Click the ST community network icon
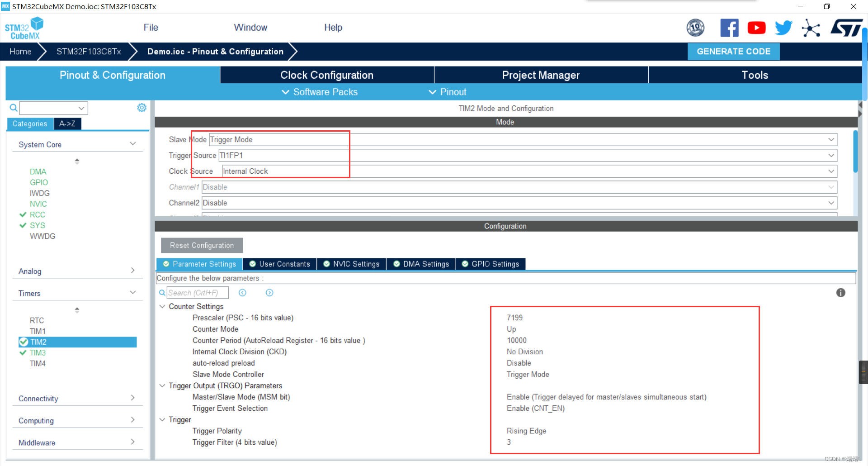This screenshot has height=466, width=868. [x=811, y=28]
